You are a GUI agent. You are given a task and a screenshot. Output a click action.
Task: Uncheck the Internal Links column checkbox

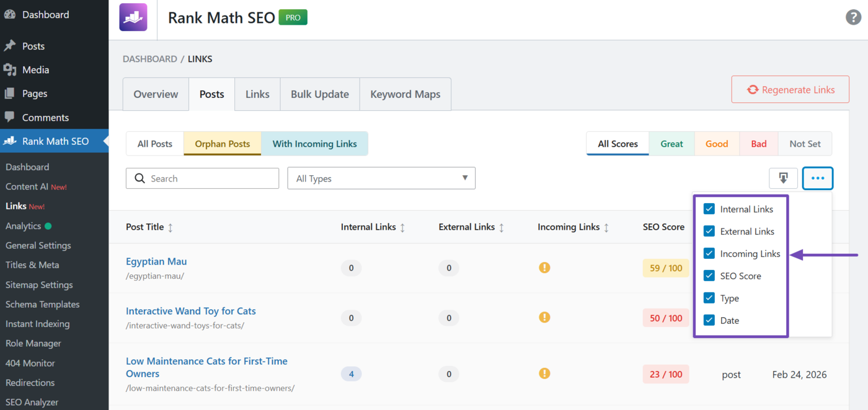click(x=709, y=209)
